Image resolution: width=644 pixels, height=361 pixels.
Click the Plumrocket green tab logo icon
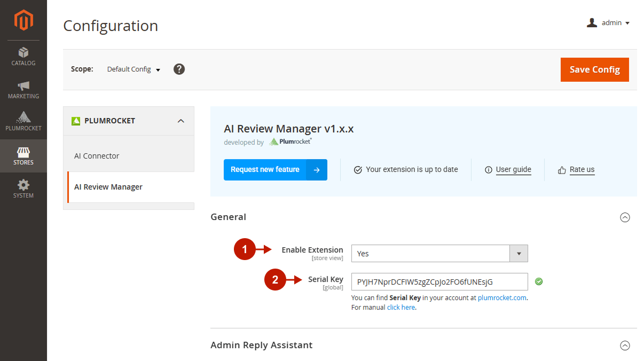tap(76, 121)
